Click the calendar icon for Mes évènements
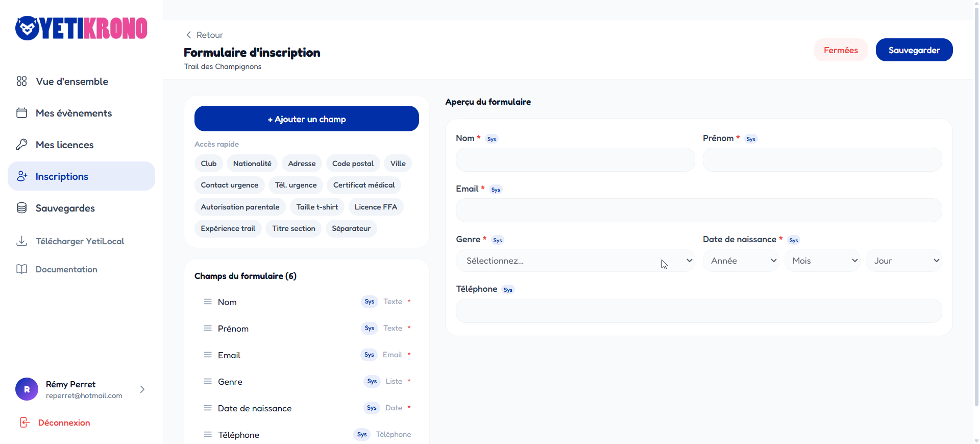The height and width of the screenshot is (444, 980). coord(21,113)
